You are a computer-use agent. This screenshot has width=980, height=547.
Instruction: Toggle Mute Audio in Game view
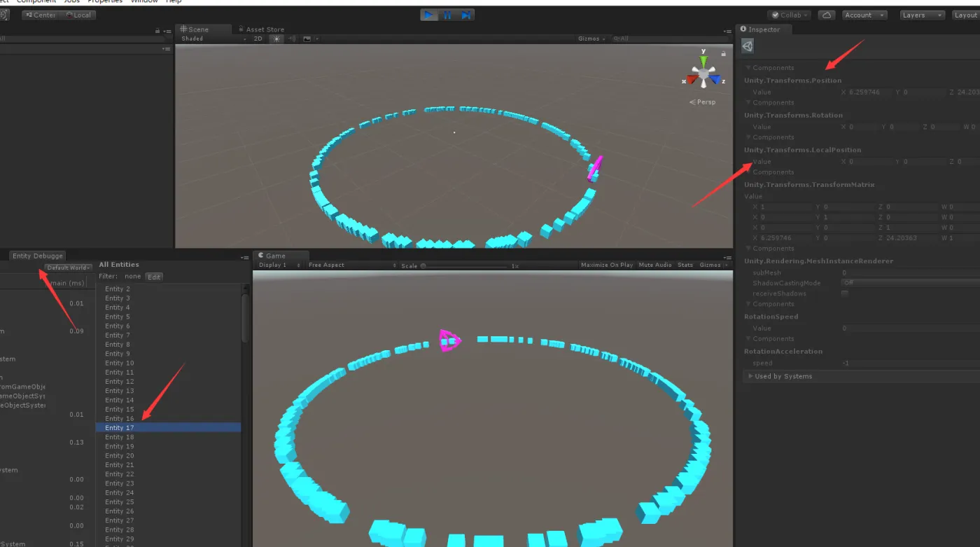click(x=655, y=265)
